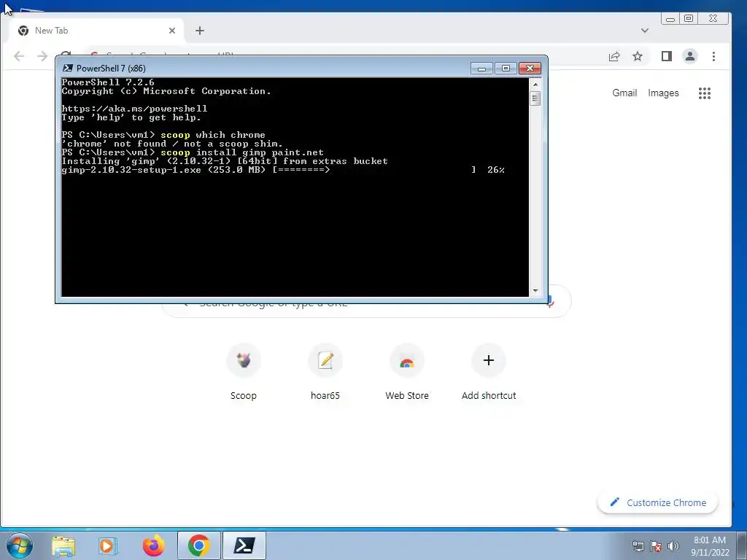This screenshot has height=560, width=747.
Task: Click network tray icon
Action: (x=638, y=546)
